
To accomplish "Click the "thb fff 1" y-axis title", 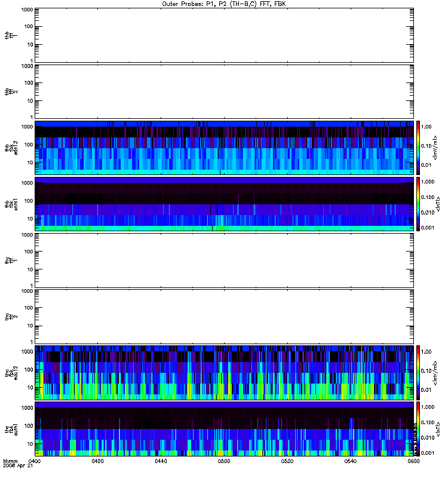I will (x=11, y=35).
